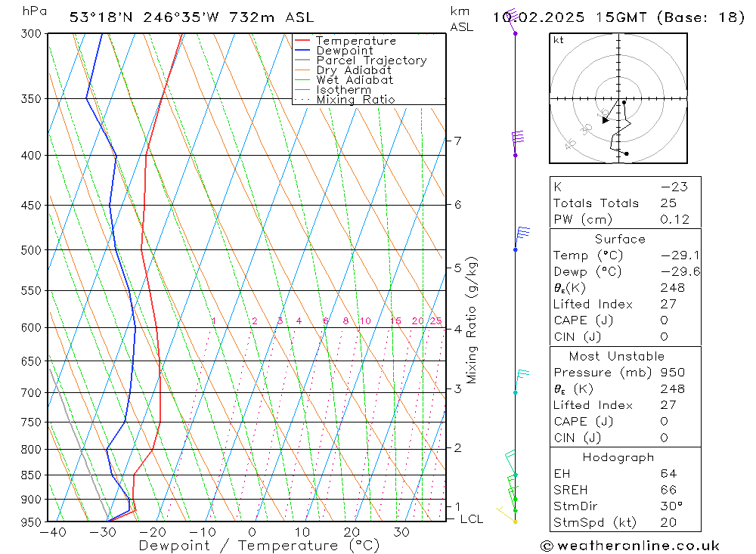Click the 30 temperature axis label

point(401,532)
